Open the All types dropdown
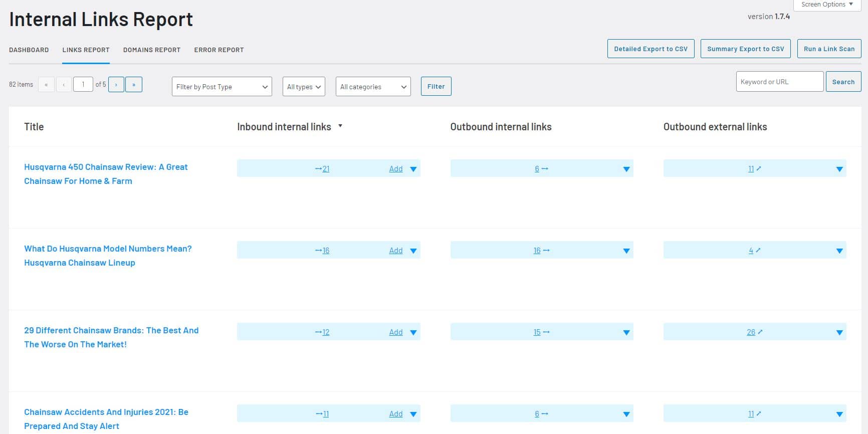Viewport: 868px width, 434px height. coord(304,87)
